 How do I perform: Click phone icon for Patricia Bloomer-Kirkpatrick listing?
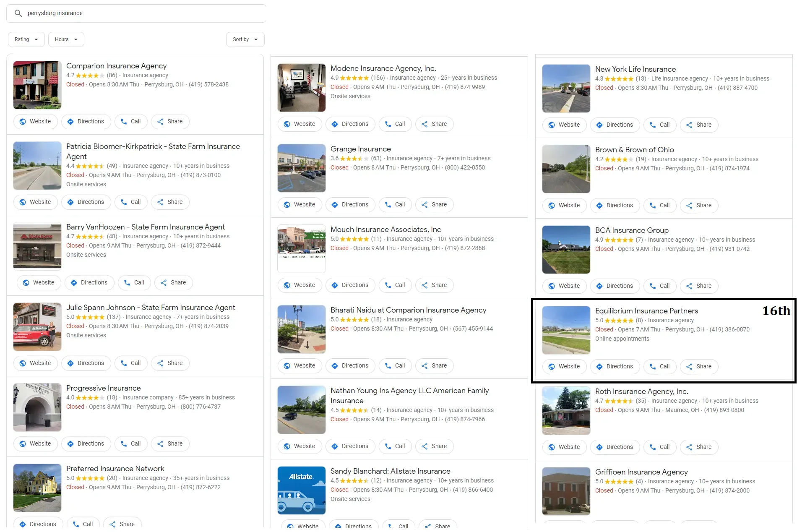pos(124,202)
